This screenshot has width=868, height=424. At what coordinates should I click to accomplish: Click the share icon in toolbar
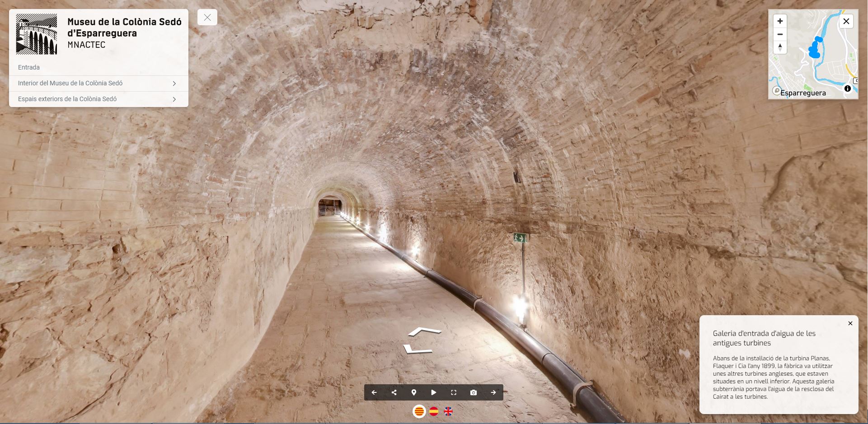click(394, 392)
